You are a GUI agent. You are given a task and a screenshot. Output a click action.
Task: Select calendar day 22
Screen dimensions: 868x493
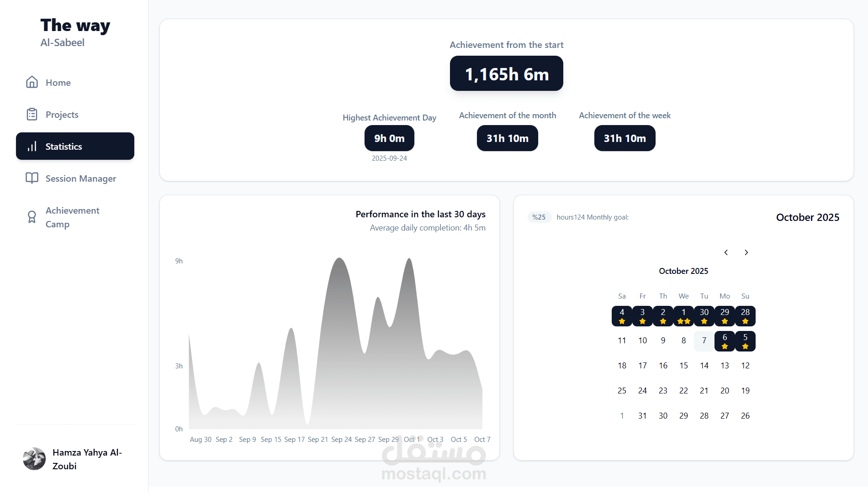683,391
